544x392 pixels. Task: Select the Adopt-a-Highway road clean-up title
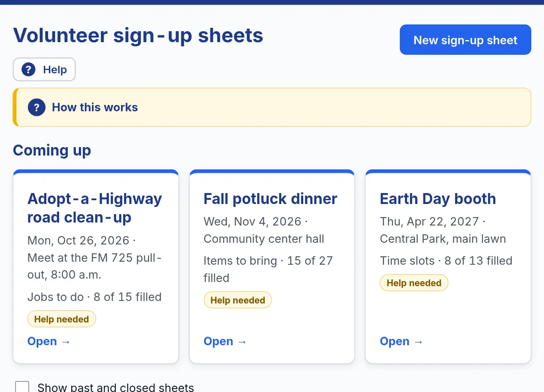click(94, 208)
